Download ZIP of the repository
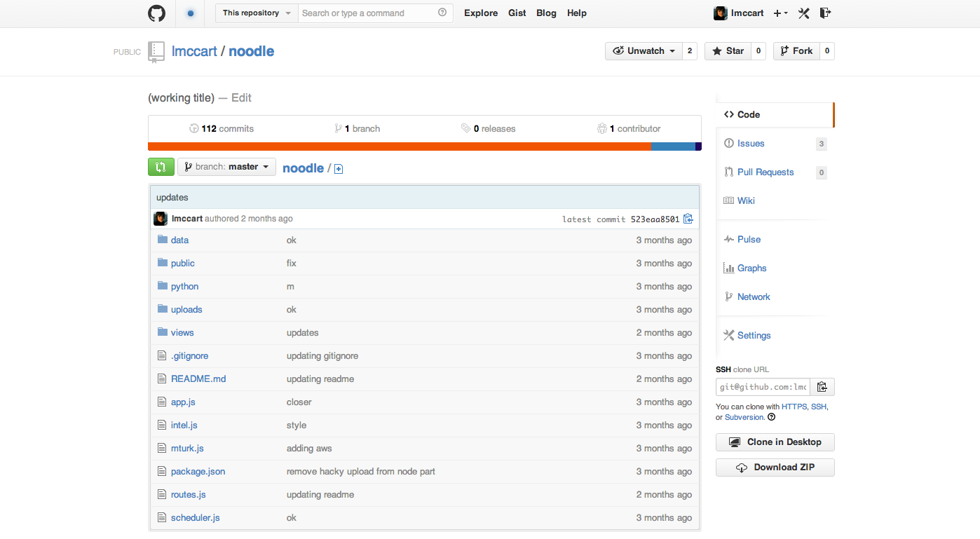The image size is (980, 539). click(775, 468)
